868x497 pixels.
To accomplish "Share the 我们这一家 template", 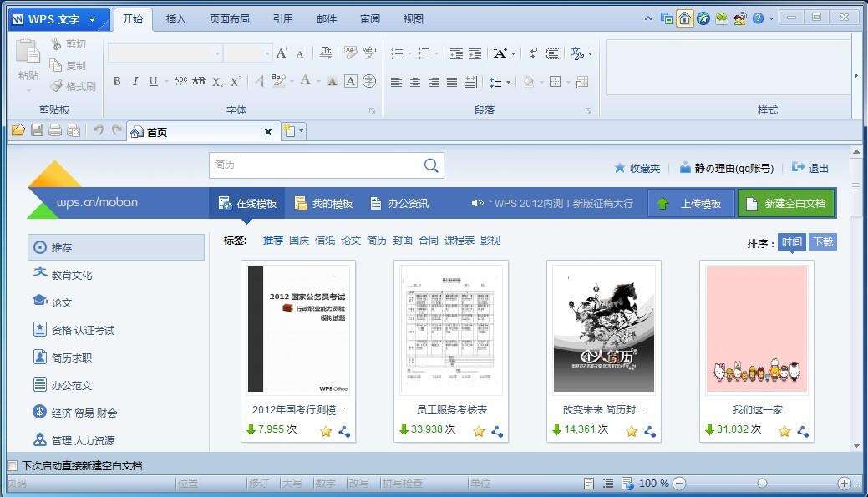I will point(803,430).
